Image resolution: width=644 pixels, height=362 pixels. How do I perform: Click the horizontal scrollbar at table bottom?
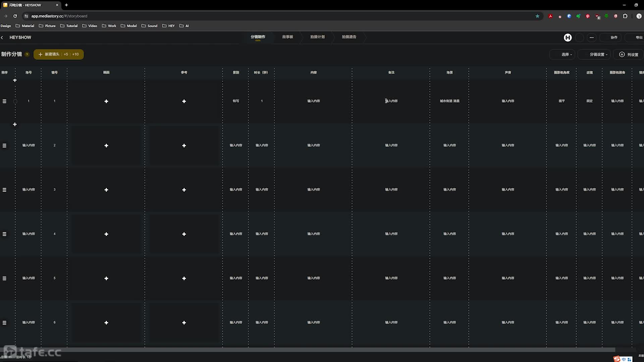308,350
